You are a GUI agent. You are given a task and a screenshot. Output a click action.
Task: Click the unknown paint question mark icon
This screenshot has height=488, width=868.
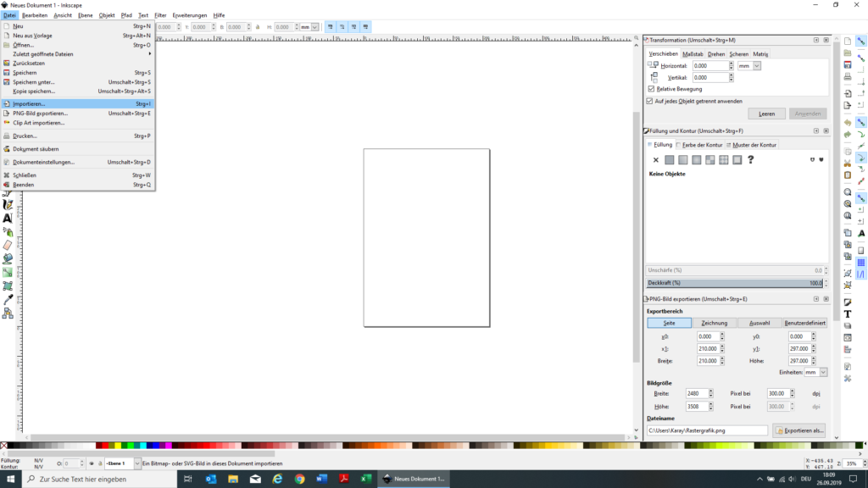click(x=750, y=159)
